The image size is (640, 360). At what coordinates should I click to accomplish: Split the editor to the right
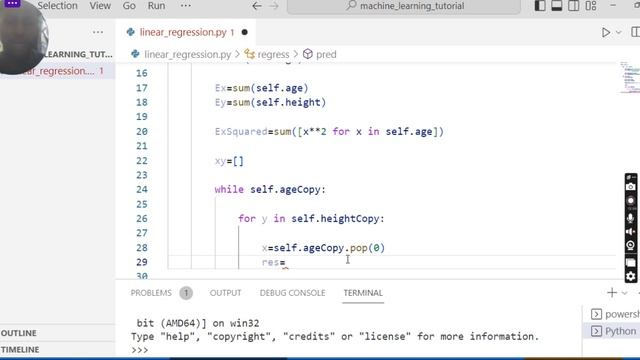[636, 32]
